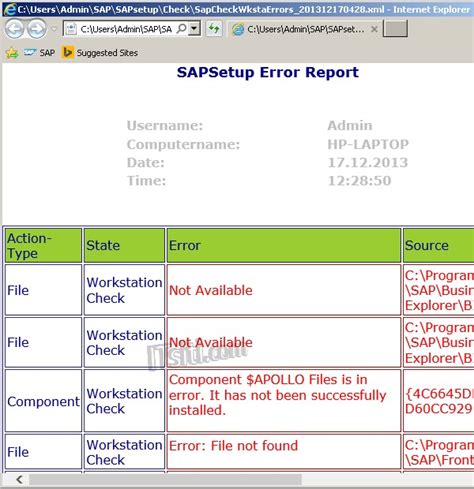Click the $APOLLO Files component error text

coord(277,395)
